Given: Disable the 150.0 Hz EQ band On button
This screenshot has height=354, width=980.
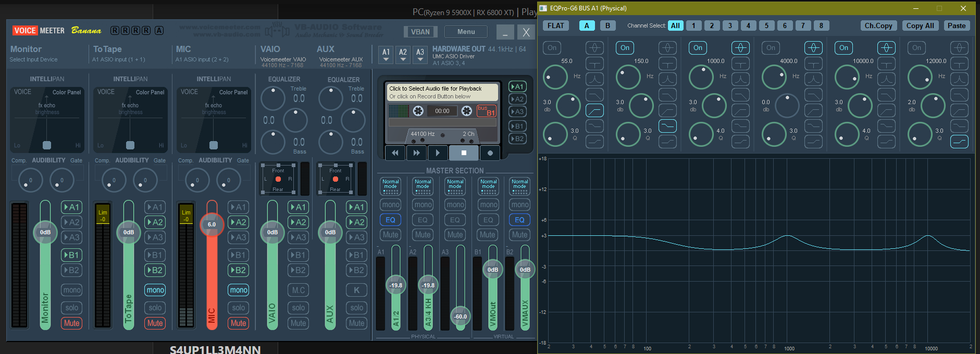Looking at the screenshot, I should click(x=625, y=48).
